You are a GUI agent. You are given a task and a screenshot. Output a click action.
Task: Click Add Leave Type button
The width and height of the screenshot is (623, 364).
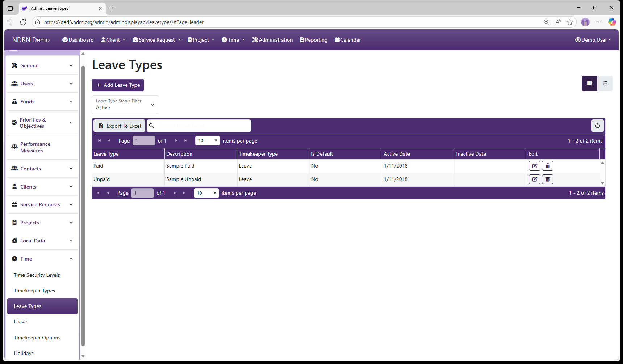click(x=118, y=85)
